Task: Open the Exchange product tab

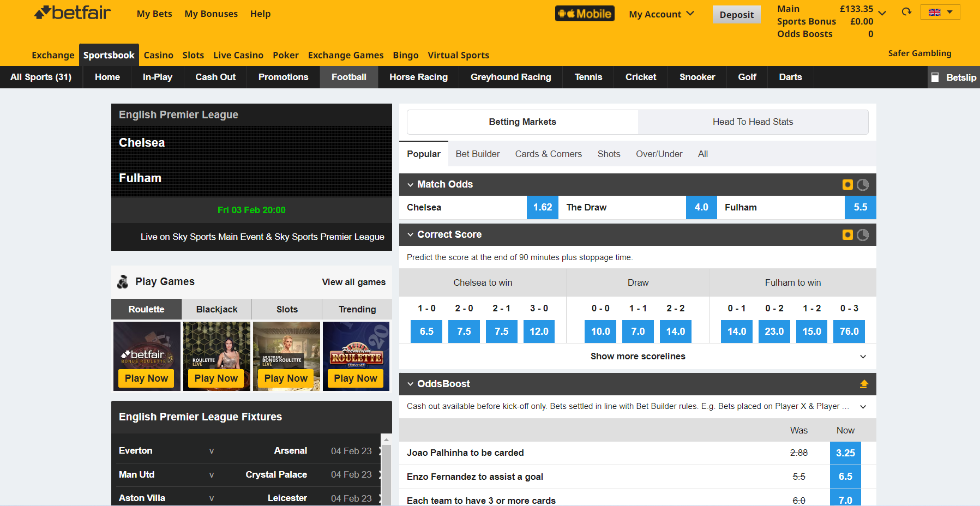Action: click(x=53, y=55)
